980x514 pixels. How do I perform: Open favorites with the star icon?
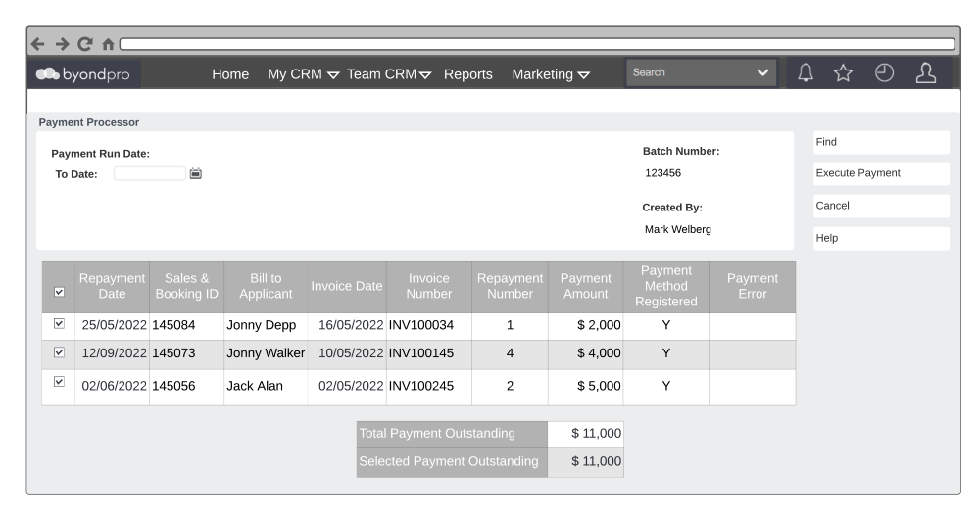(844, 74)
